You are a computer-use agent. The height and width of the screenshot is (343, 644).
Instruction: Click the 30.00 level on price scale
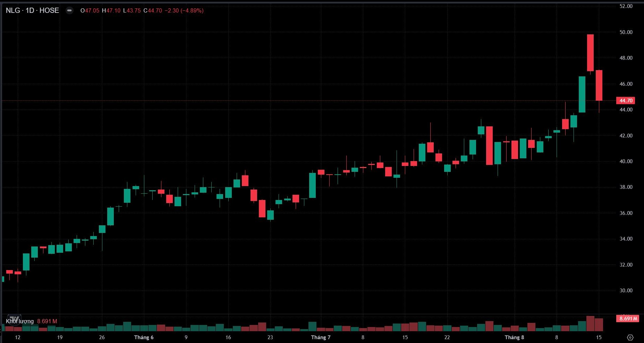[626, 291]
